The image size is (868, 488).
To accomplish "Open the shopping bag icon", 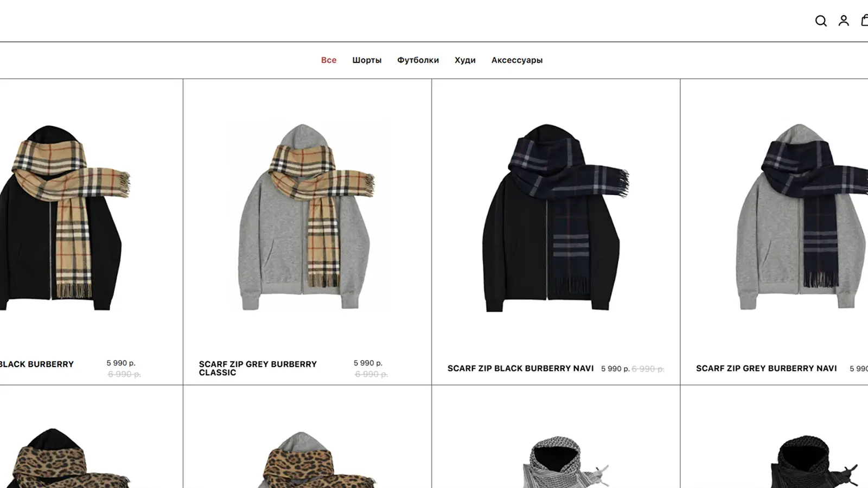I will click(864, 20).
